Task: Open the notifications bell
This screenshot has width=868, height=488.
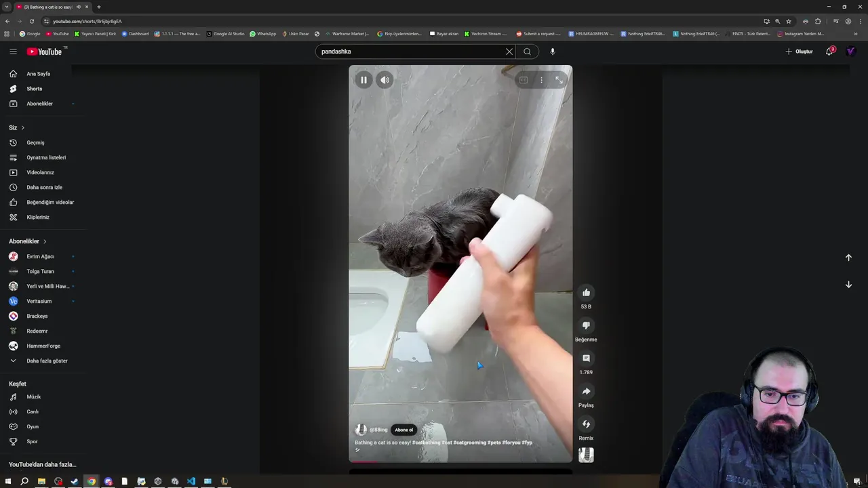Action: [829, 52]
